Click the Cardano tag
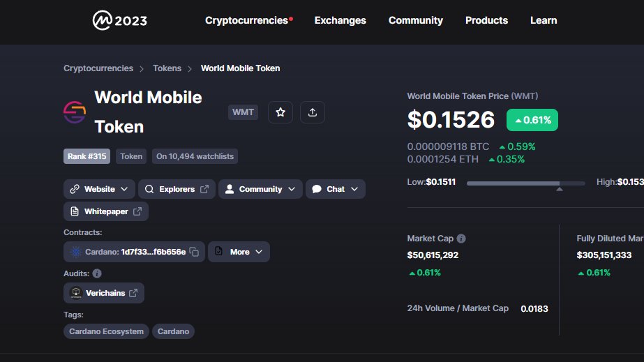This screenshot has width=644, height=362. (x=173, y=331)
